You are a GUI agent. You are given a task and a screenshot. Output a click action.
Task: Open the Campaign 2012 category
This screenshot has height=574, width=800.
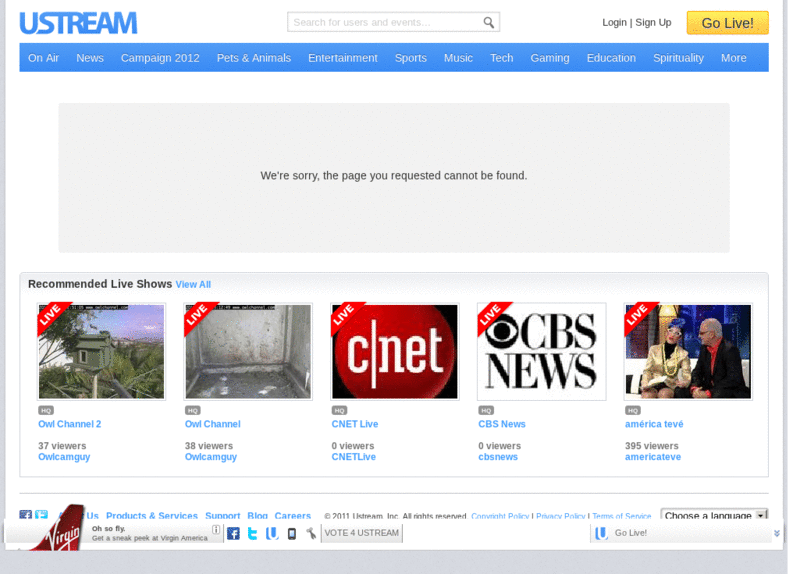[160, 58]
